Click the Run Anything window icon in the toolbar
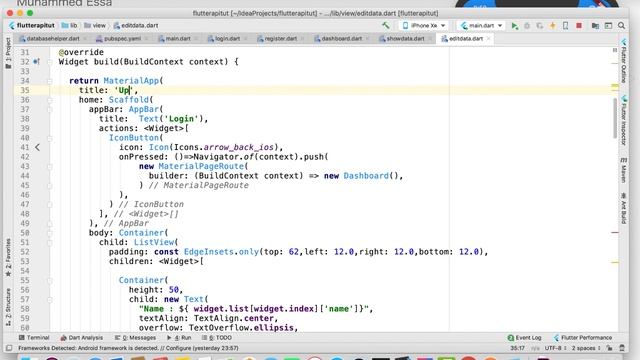Viewport: 640px width, 360px height. [608, 26]
